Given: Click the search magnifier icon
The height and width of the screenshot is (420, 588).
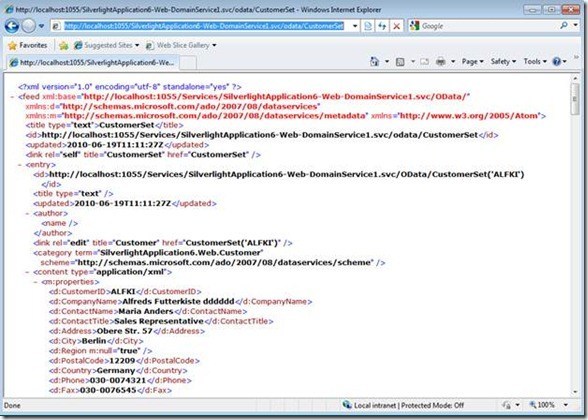Looking at the screenshot, I should (x=564, y=26).
